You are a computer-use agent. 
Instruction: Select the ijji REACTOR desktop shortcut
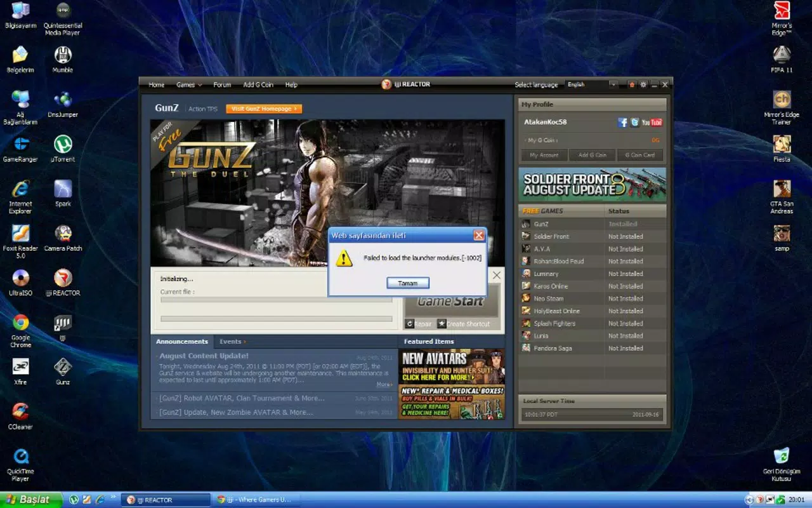(63, 283)
